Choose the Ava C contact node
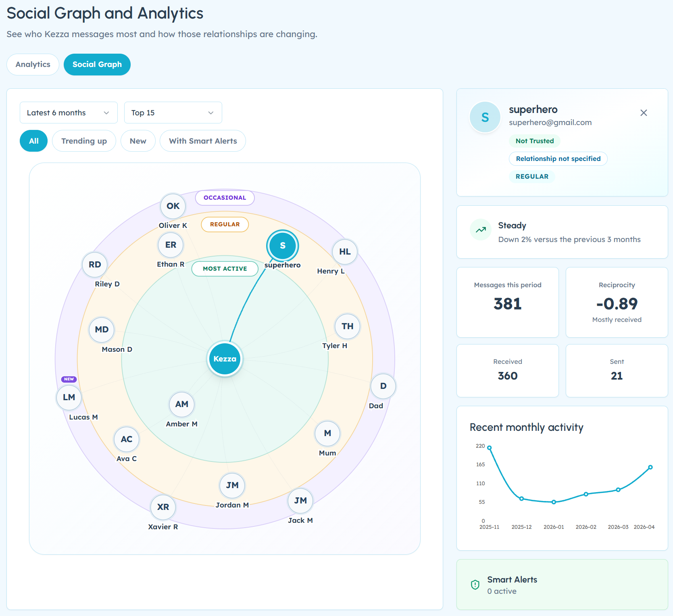The height and width of the screenshot is (616, 673). tap(127, 439)
